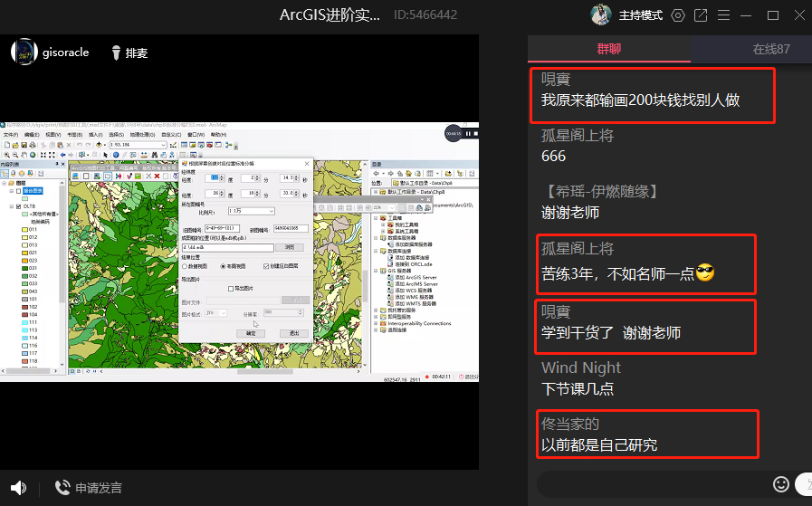Click the Open folder icon in ArcMap toolbar
This screenshot has width=812, height=506.
coord(15,145)
